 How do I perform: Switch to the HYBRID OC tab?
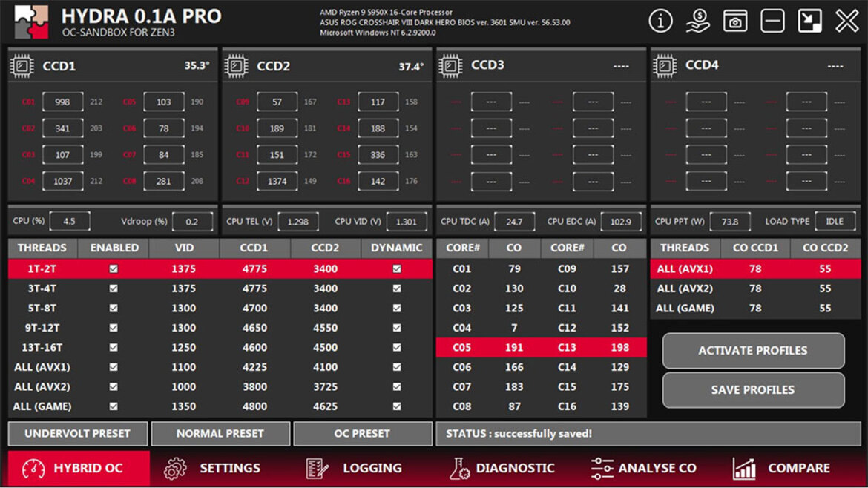point(79,468)
